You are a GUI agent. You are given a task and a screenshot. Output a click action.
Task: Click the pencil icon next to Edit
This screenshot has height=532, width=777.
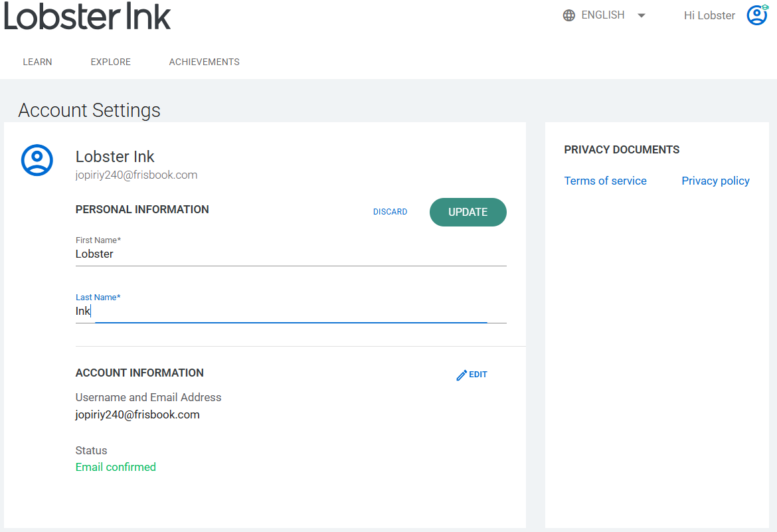coord(462,375)
